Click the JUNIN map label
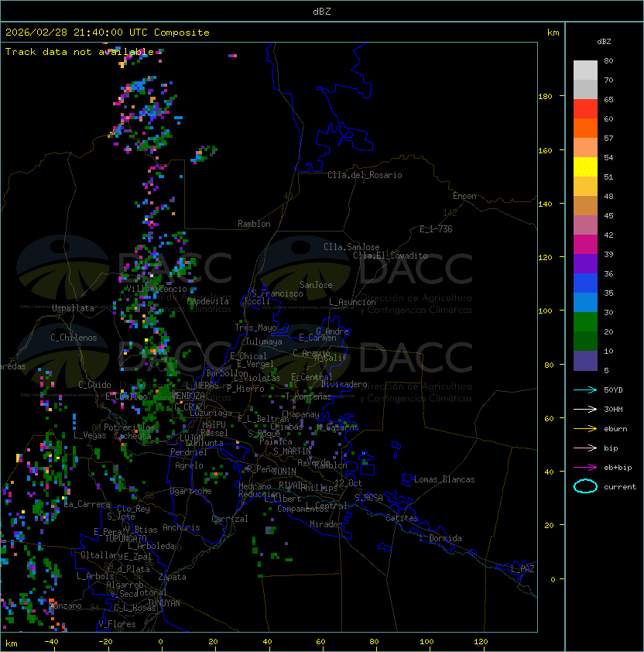Screen dimensions: 644x652 (x=284, y=471)
